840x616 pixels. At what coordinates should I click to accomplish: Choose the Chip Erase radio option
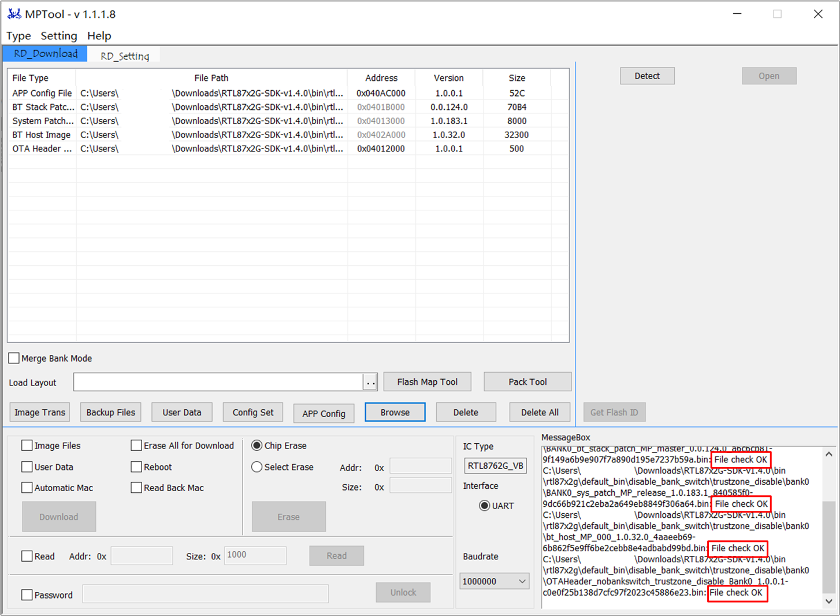pyautogui.click(x=257, y=446)
